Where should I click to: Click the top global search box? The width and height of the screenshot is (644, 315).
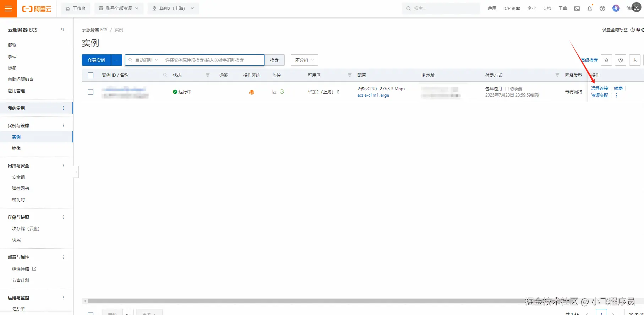[441, 9]
